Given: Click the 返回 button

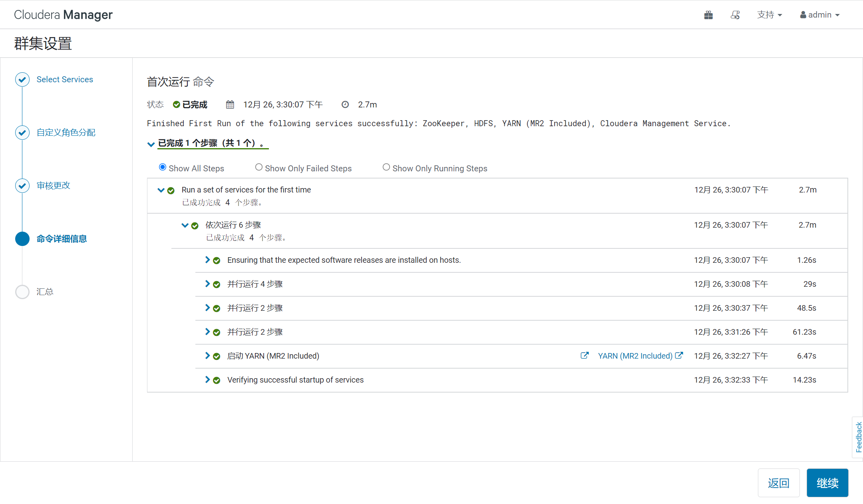Looking at the screenshot, I should coord(778,483).
